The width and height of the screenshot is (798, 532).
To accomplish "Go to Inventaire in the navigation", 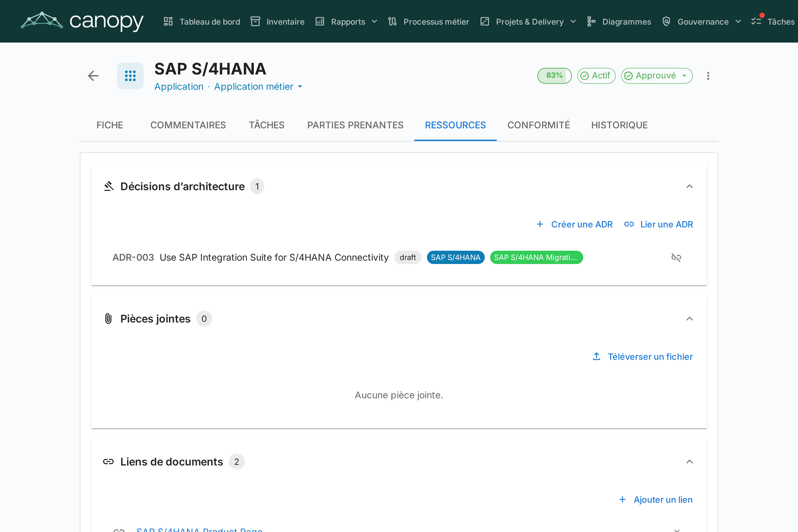I will pos(278,21).
